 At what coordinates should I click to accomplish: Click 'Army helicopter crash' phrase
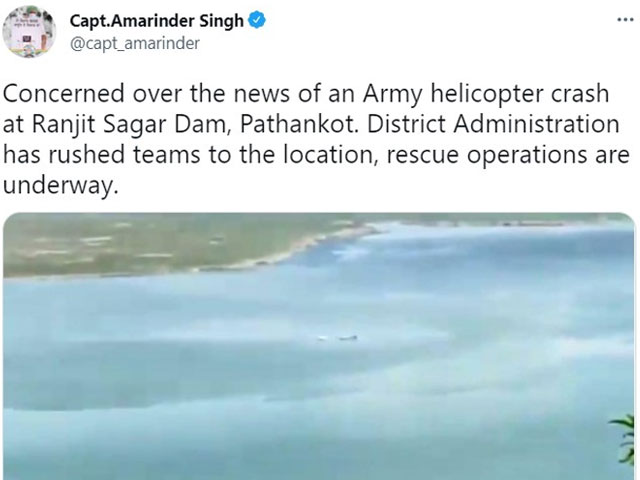[x=486, y=94]
